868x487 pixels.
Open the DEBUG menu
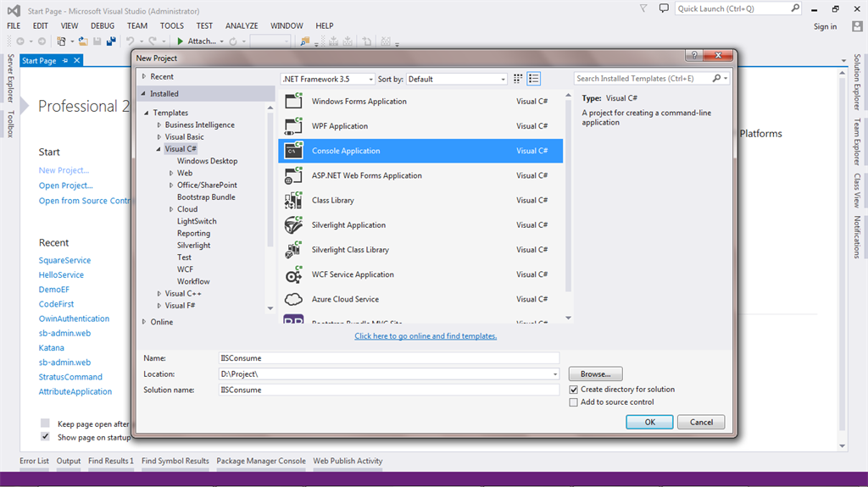point(103,25)
